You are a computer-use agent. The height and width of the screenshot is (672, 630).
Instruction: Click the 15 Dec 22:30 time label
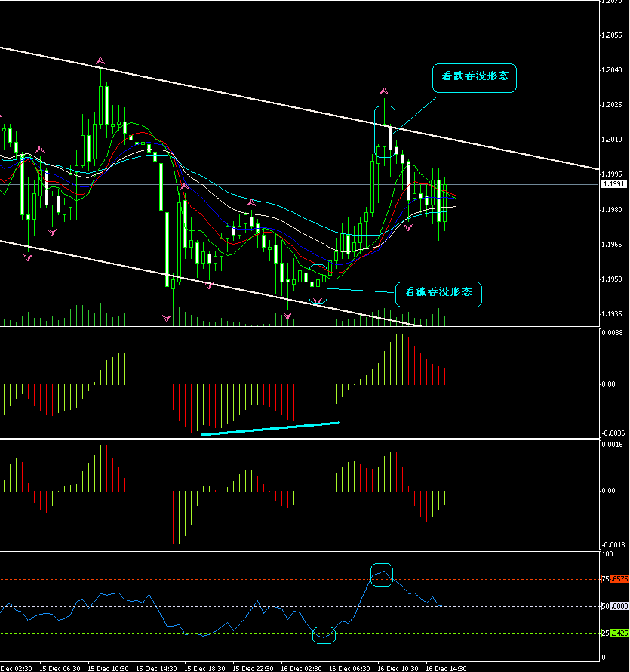point(253,668)
